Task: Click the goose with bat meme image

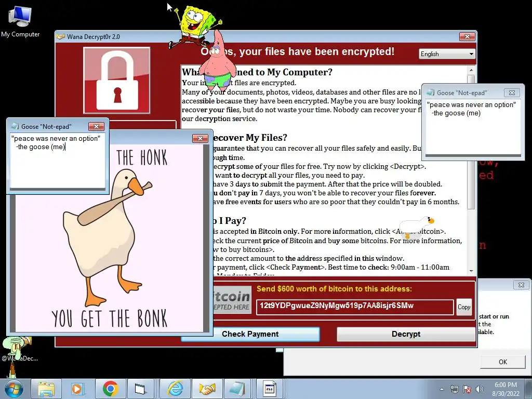Action: (x=109, y=237)
